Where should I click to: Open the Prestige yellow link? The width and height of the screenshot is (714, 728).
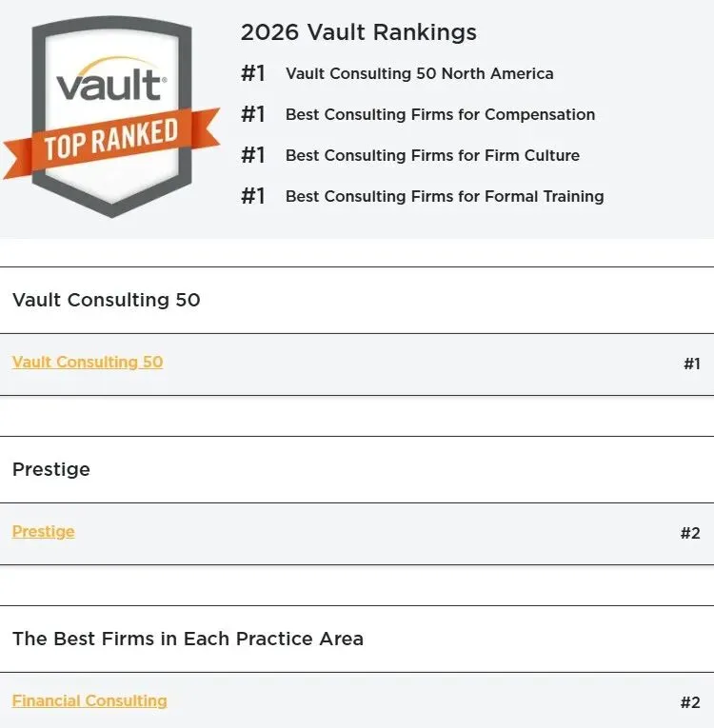43,531
